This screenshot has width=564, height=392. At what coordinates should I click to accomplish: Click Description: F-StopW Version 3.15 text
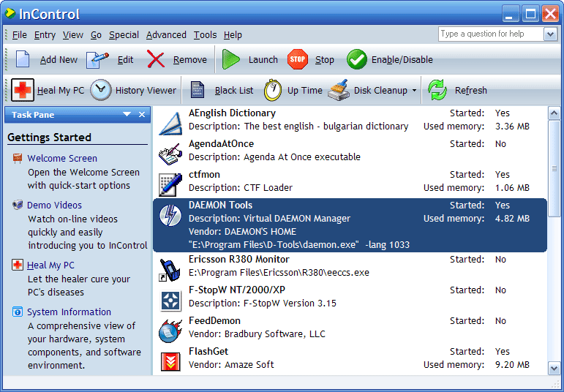(x=262, y=304)
